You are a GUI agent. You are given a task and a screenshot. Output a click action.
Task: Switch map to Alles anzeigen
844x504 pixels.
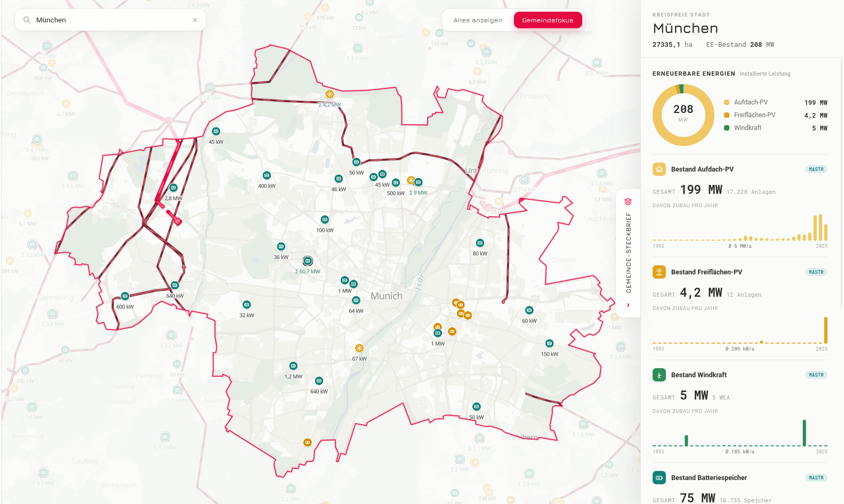tap(478, 20)
